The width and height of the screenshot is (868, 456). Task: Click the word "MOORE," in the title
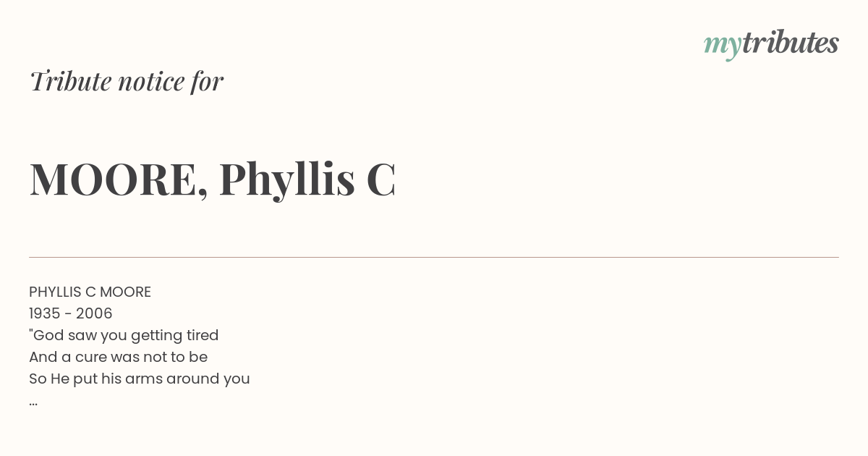tap(119, 180)
